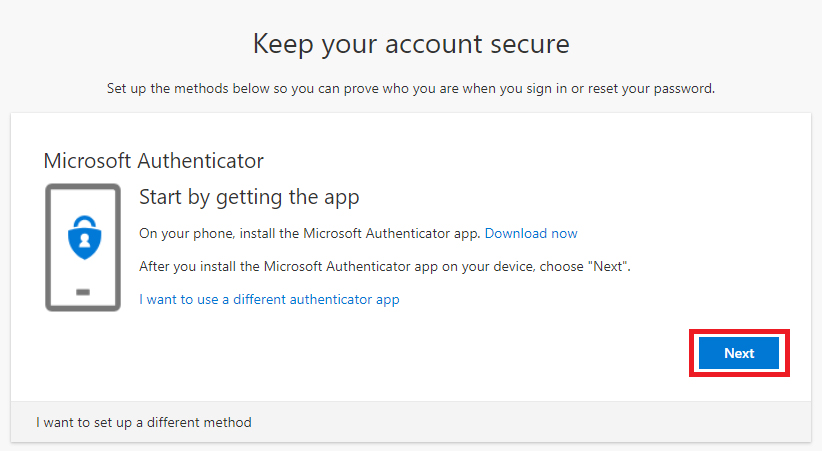The image size is (822, 451).
Task: Click the blue shield lock icon
Action: tap(84, 238)
